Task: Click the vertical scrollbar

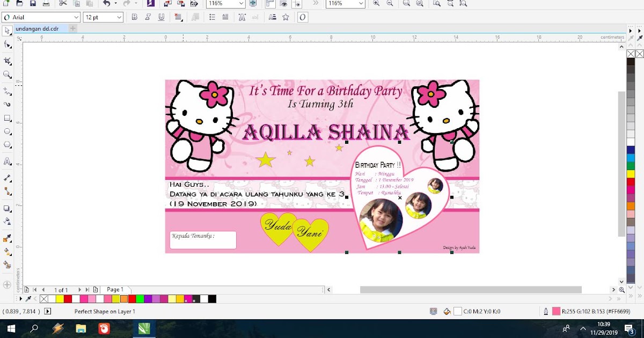Action: [x=621, y=164]
